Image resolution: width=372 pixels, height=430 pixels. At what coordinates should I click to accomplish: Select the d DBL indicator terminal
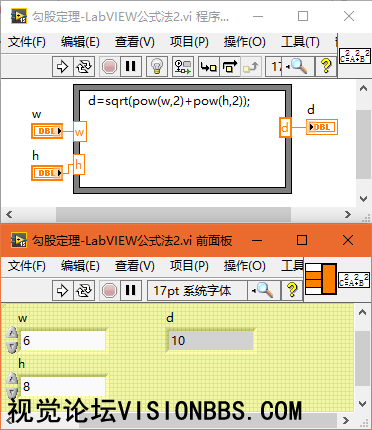[x=322, y=127]
